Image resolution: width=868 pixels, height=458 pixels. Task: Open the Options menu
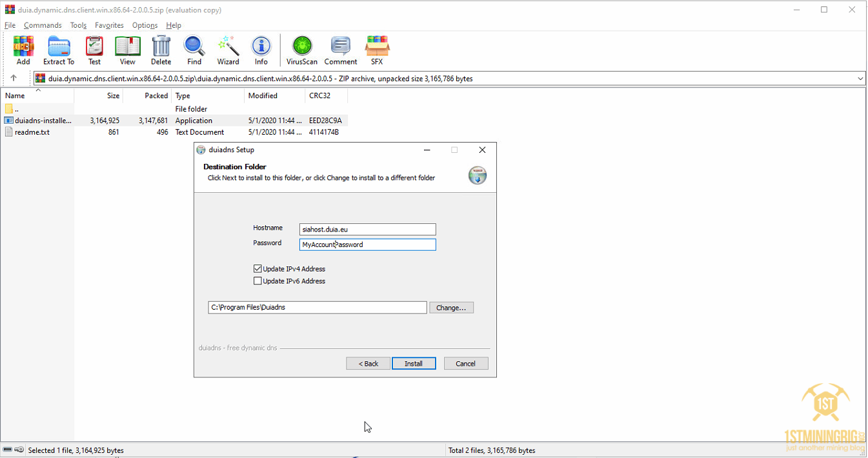[x=145, y=25]
